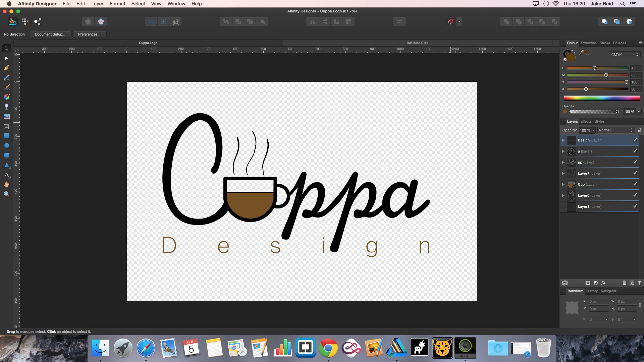Select the Artistic Text tool

[x=6, y=175]
